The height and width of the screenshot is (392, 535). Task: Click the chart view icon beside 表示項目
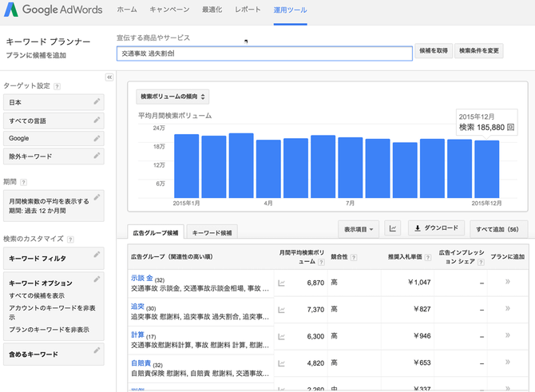click(x=393, y=228)
